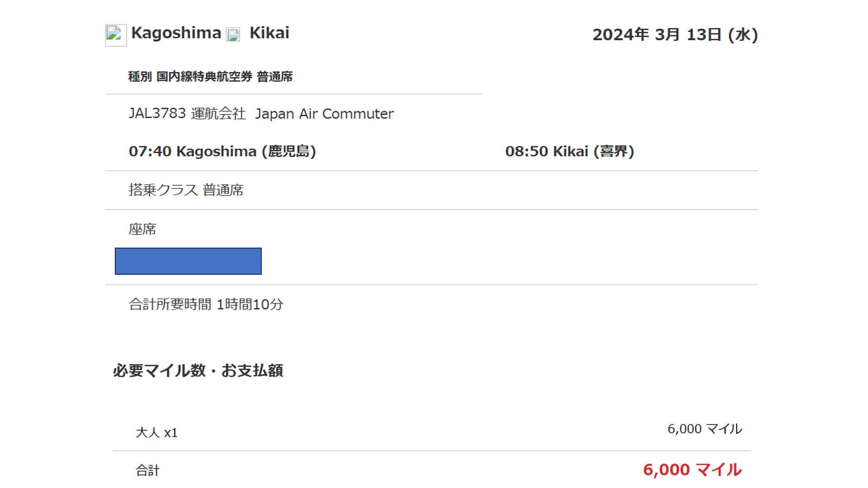Click arrival time 08:50 Kikai (喜界)

coord(569,151)
